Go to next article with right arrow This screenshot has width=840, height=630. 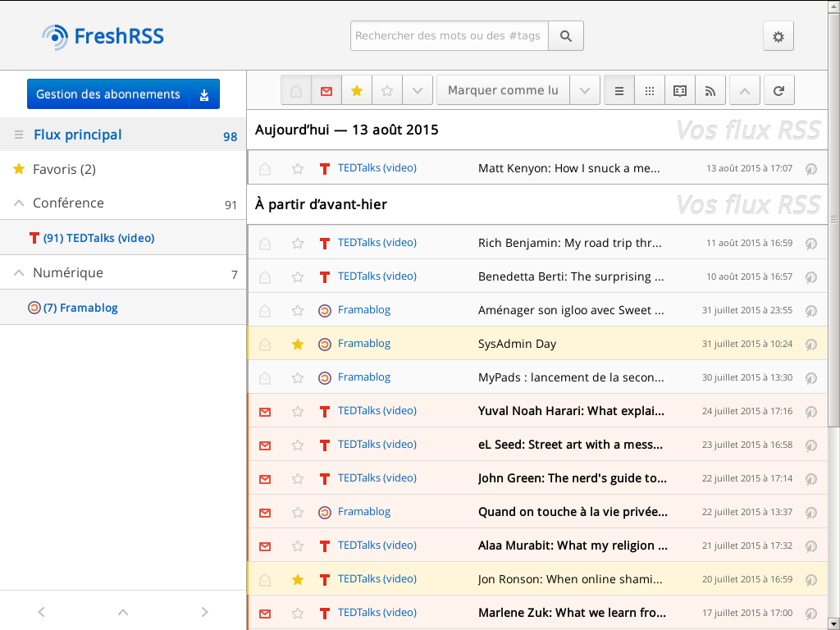[x=204, y=612]
